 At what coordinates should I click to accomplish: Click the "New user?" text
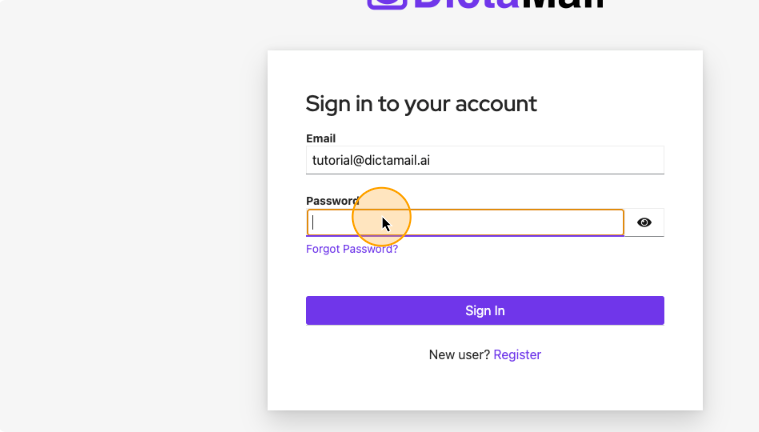click(x=459, y=355)
